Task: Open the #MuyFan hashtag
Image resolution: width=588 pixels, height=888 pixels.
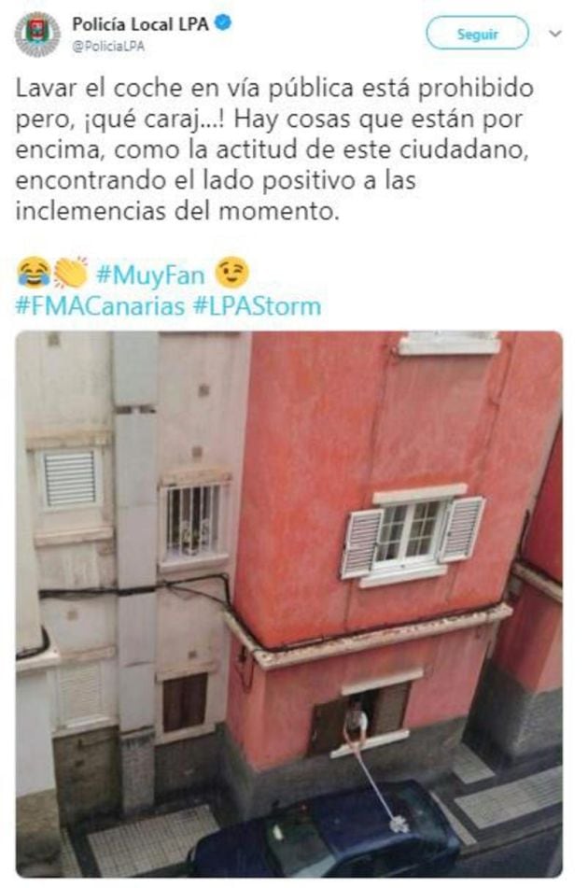Action: (x=150, y=275)
